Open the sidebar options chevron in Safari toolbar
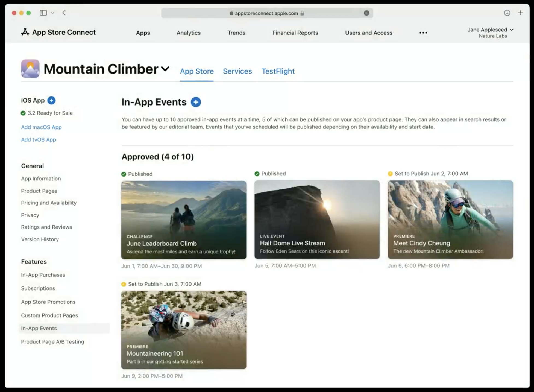Viewport: 534px width, 392px height. click(53, 13)
